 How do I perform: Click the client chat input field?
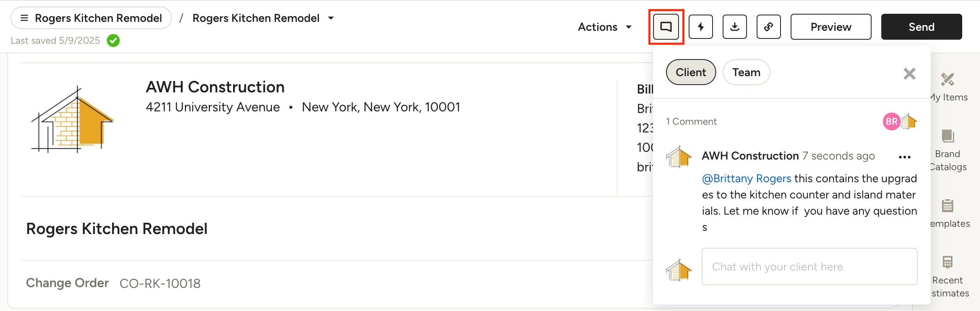coord(809,266)
